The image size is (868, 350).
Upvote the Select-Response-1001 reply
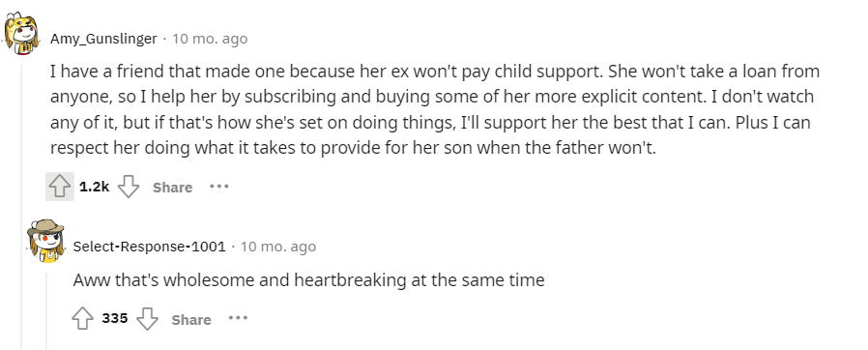(82, 319)
